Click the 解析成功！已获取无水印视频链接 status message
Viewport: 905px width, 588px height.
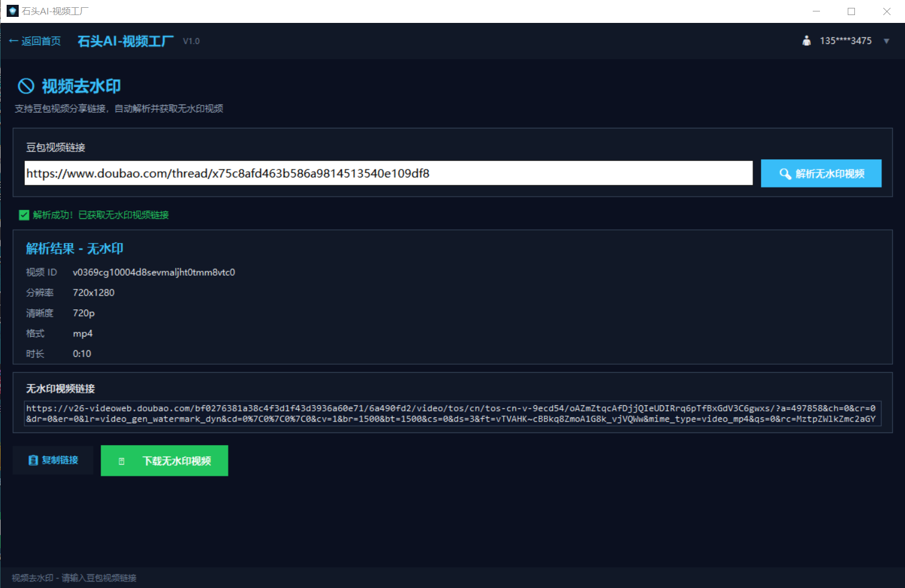point(101,215)
